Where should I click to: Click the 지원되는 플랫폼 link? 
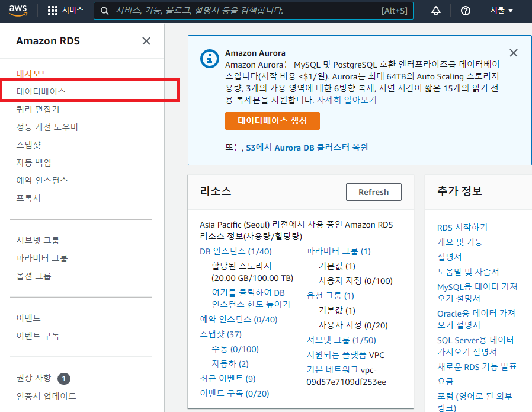[336, 355]
